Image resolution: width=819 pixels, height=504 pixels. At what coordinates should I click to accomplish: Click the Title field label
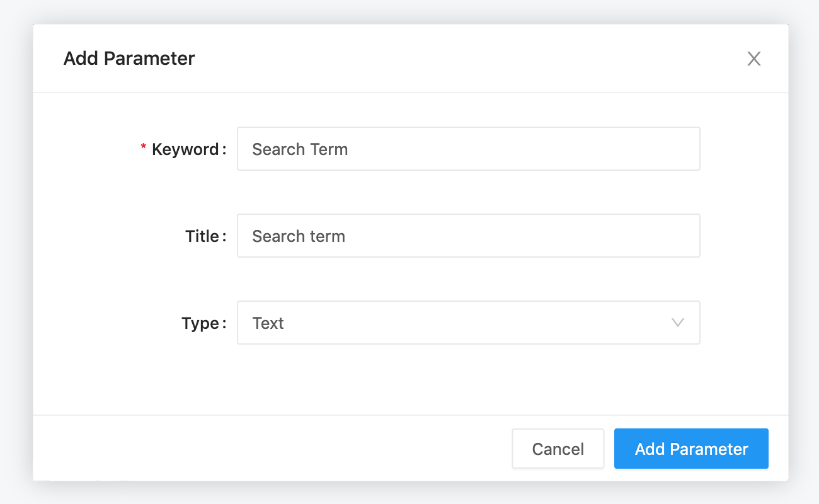tap(202, 236)
